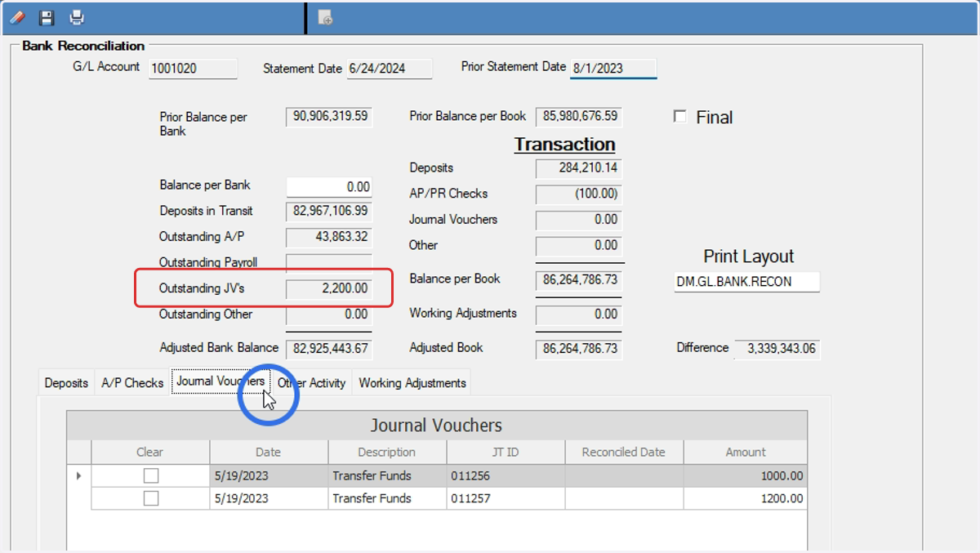Check Clear box for JT ID 011256
Viewport: 980px width, 553px height.
tap(150, 475)
